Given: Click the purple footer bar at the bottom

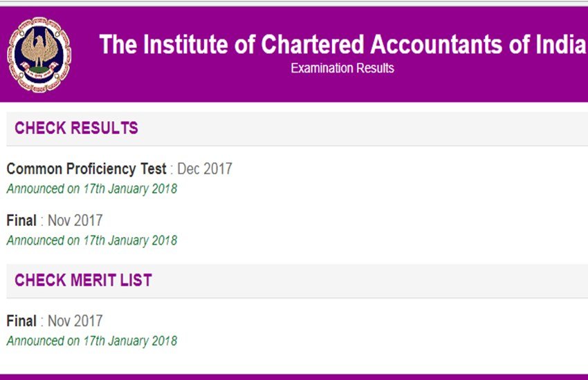Looking at the screenshot, I should (294, 377).
